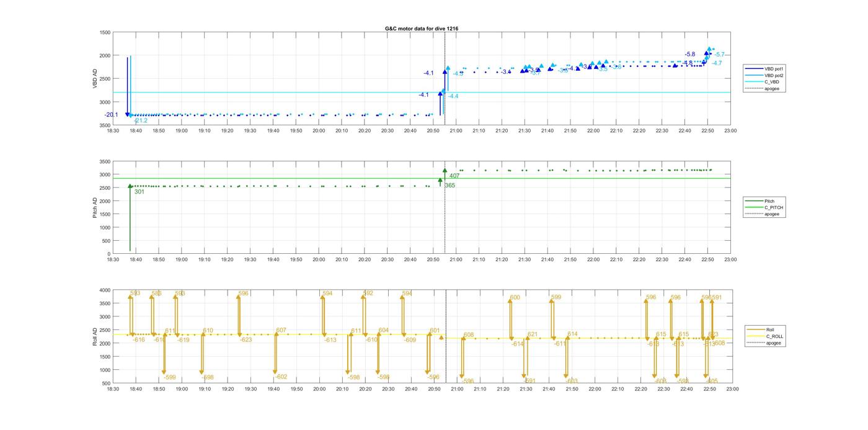Click the "-5.7" label in VBD plot
868x430 pixels.
tap(719, 55)
